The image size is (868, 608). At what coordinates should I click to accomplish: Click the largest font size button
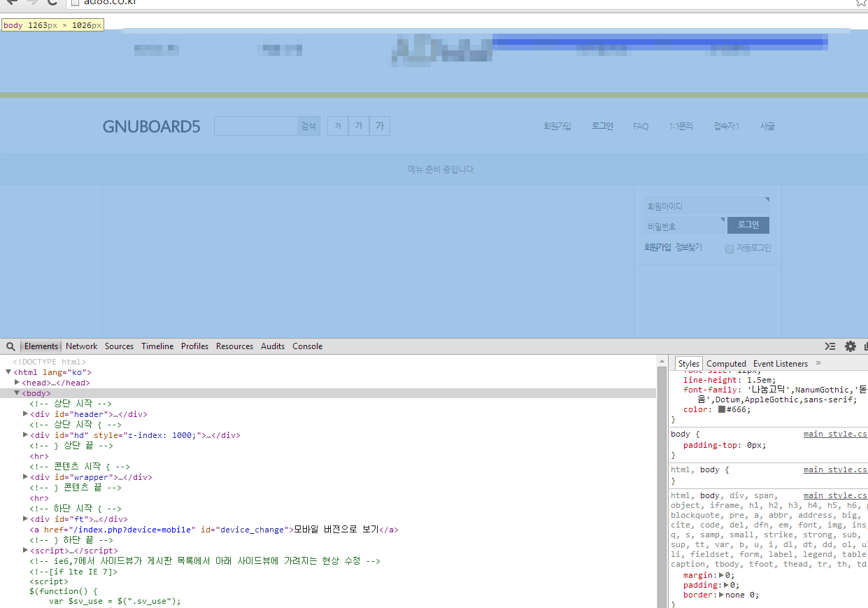tap(380, 126)
